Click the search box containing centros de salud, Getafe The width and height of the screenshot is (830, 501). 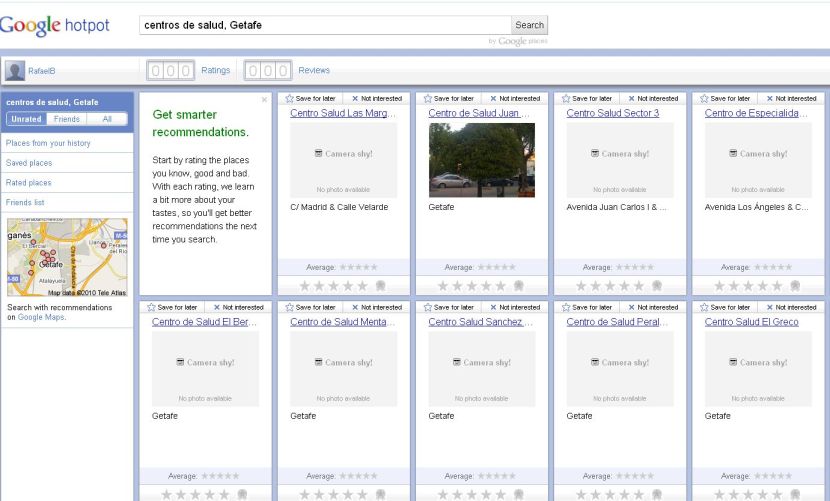(324, 25)
